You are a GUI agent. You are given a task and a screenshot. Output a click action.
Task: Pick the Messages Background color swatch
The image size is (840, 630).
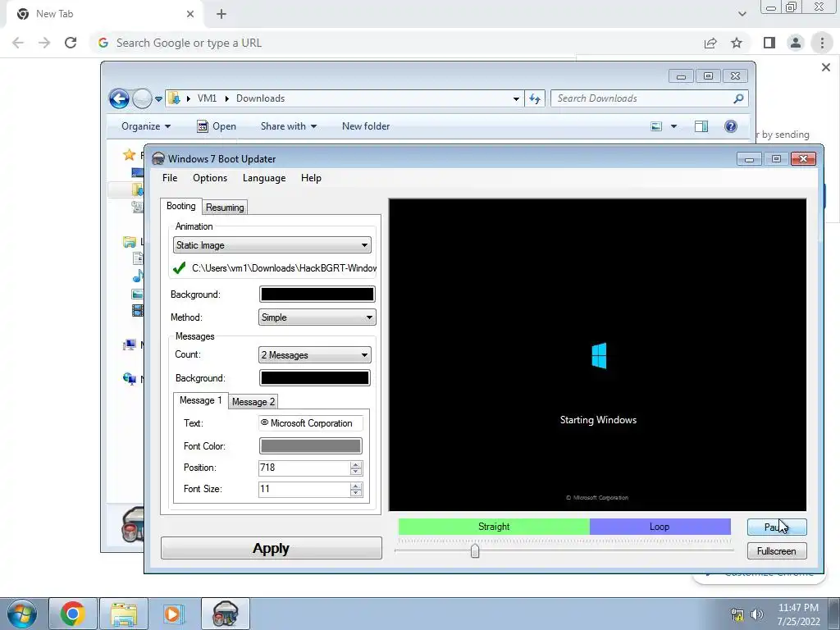314,377
